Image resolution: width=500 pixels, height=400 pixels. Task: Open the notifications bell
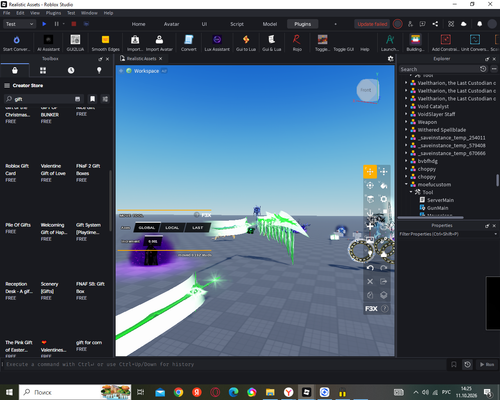(x=479, y=24)
